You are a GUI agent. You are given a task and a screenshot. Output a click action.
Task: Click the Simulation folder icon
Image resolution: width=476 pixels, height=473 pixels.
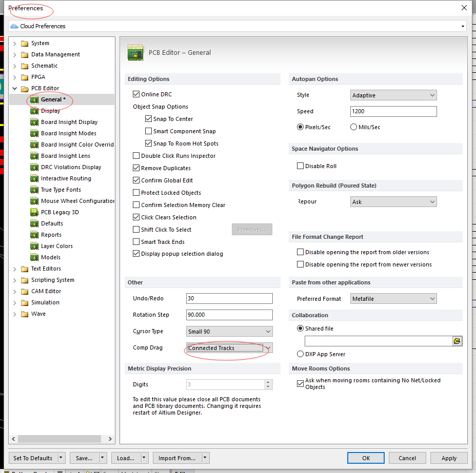[x=25, y=302]
